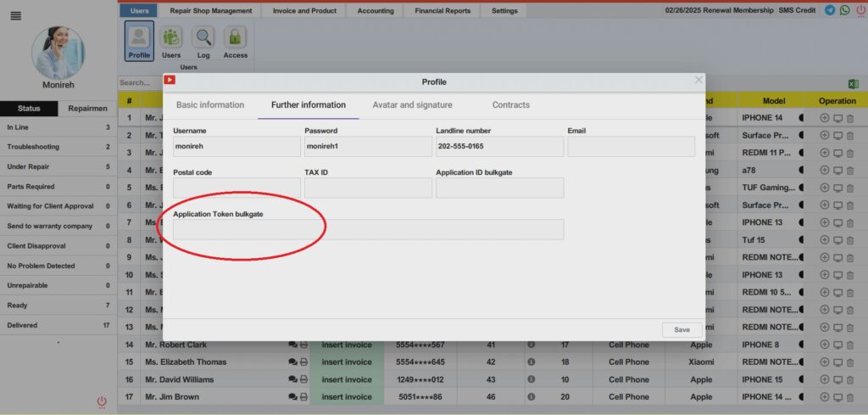Open the Log magnifier icon

tap(203, 40)
